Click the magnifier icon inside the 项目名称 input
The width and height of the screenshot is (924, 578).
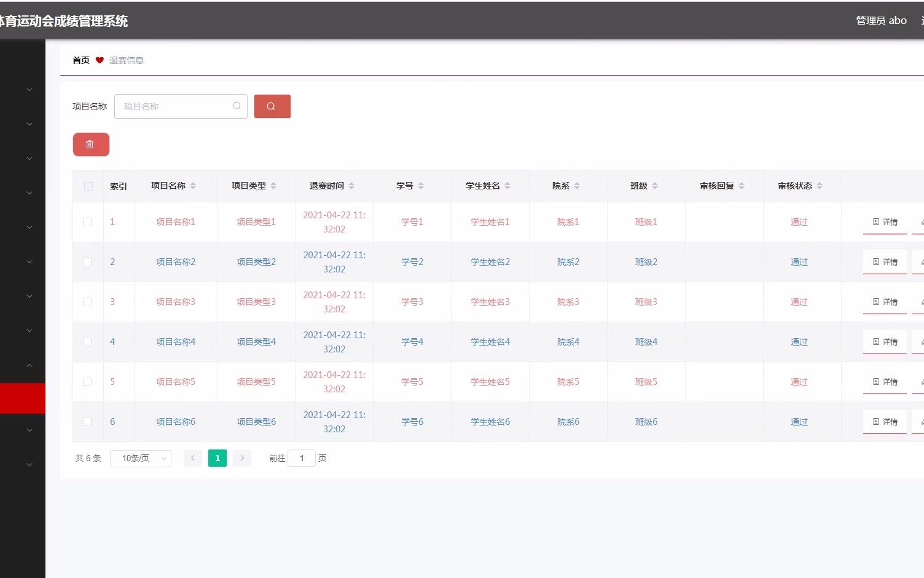pyautogui.click(x=237, y=106)
